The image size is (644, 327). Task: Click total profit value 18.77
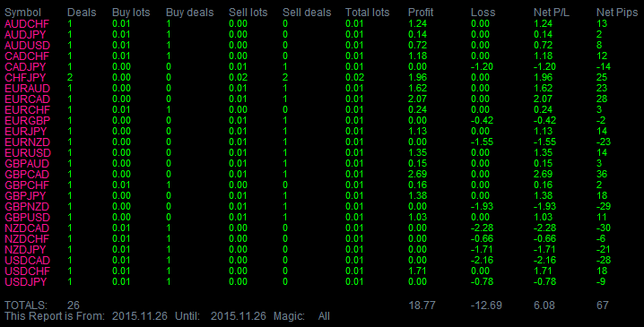pos(422,305)
